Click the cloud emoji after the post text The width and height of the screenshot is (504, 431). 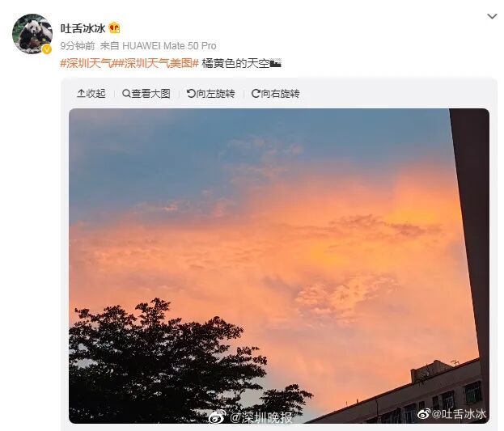[276, 63]
